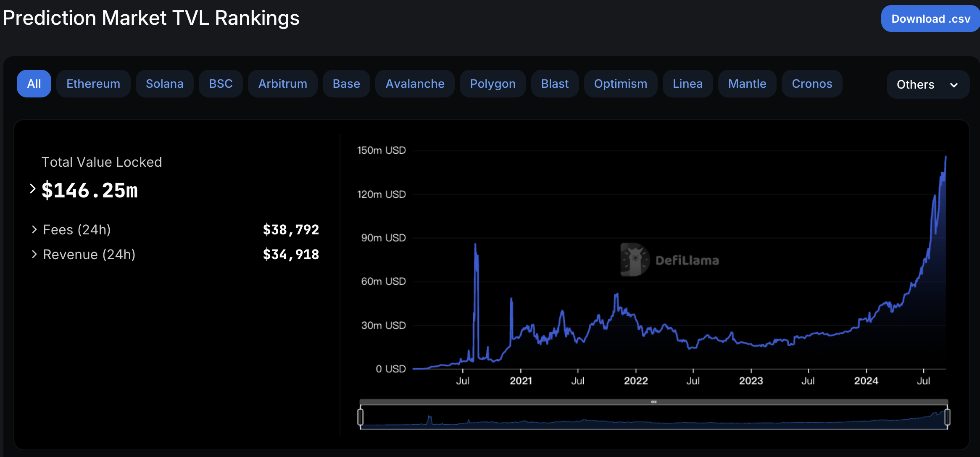
Task: Filter by Optimism chain
Action: click(x=621, y=84)
